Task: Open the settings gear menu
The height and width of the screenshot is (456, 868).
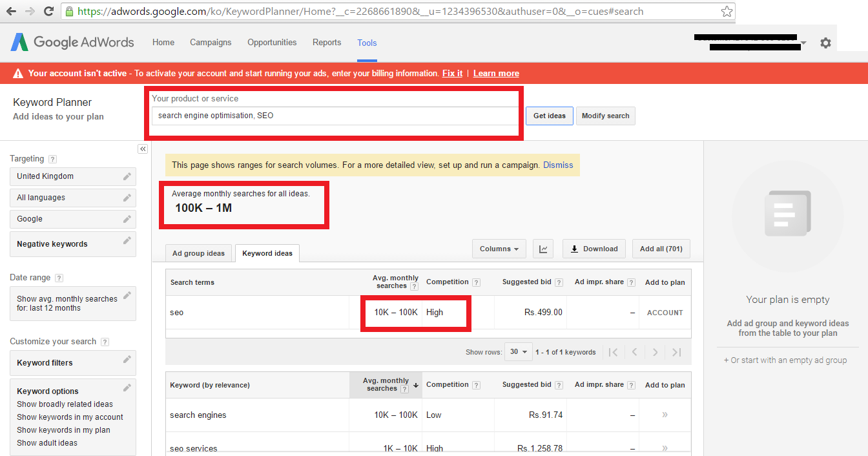Action: pyautogui.click(x=825, y=43)
